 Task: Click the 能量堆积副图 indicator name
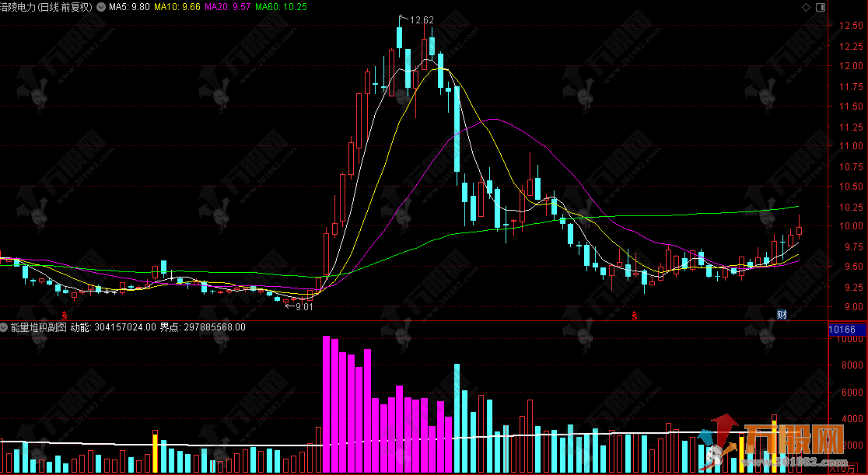point(39,327)
